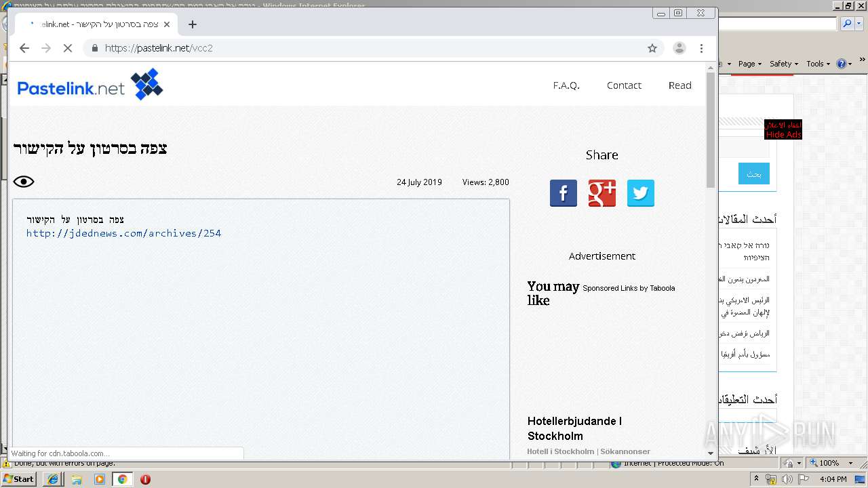Click IE search magnifier button
Screen dimensions: 868x488
coord(847,24)
